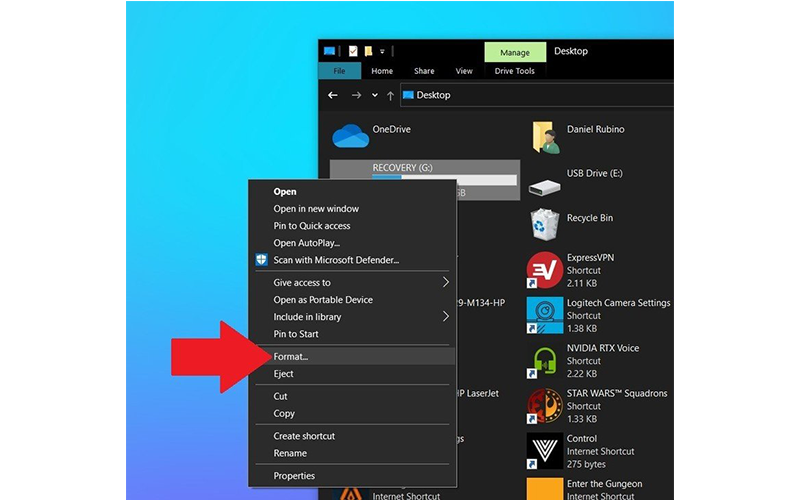Select Eject in the context menu

(284, 374)
